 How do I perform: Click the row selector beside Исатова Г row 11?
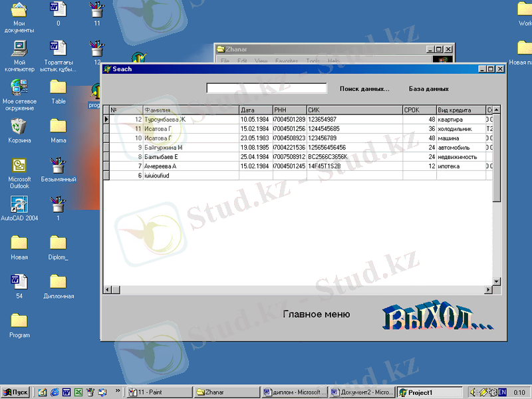106,129
